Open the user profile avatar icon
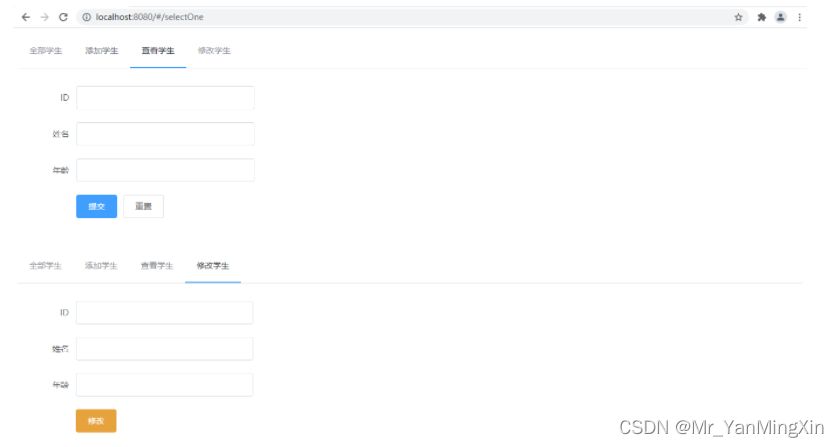 tap(780, 17)
